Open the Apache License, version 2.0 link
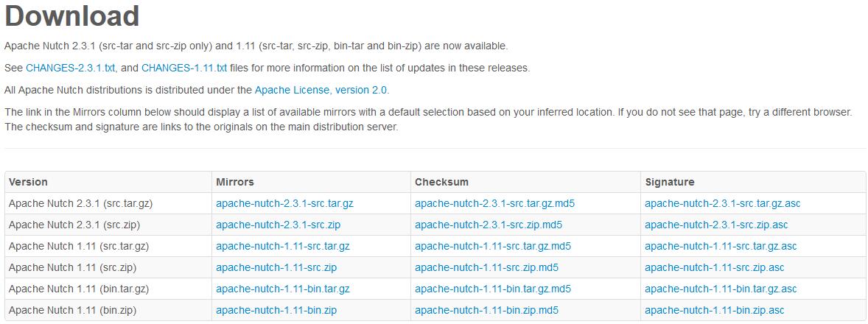This screenshot has width=868, height=324. coord(321,90)
